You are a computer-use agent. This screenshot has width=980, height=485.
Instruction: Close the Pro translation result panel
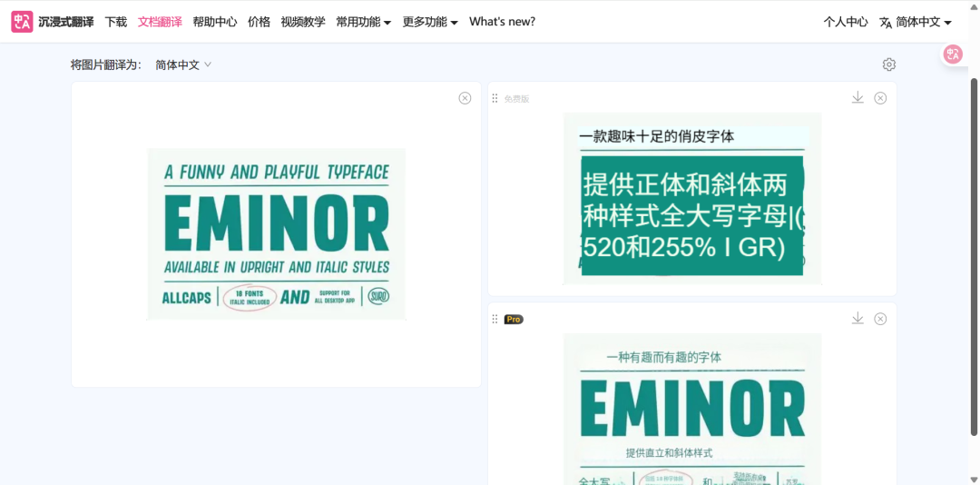[880, 319]
